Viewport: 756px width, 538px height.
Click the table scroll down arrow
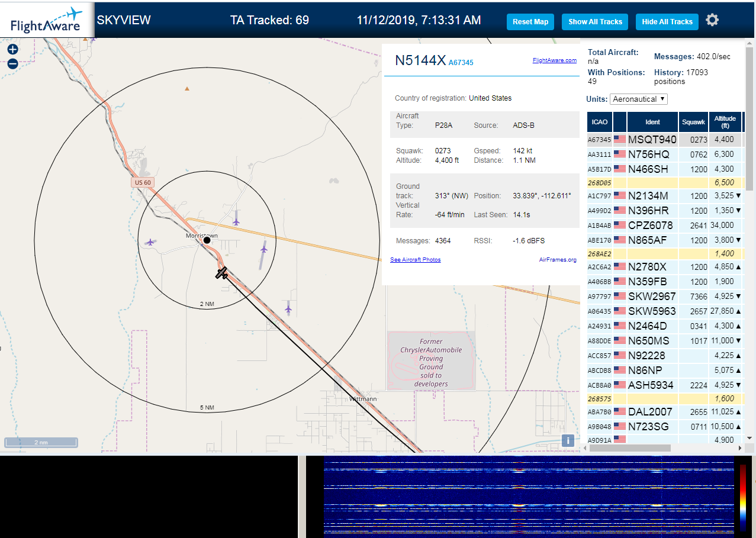coord(749,438)
